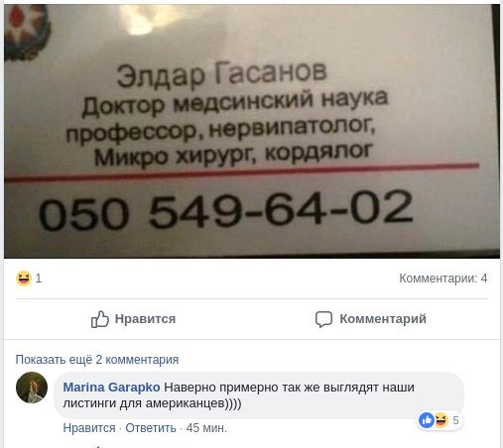Click the emblem in the photo's corner
The width and height of the screenshot is (503, 448).
tap(28, 33)
